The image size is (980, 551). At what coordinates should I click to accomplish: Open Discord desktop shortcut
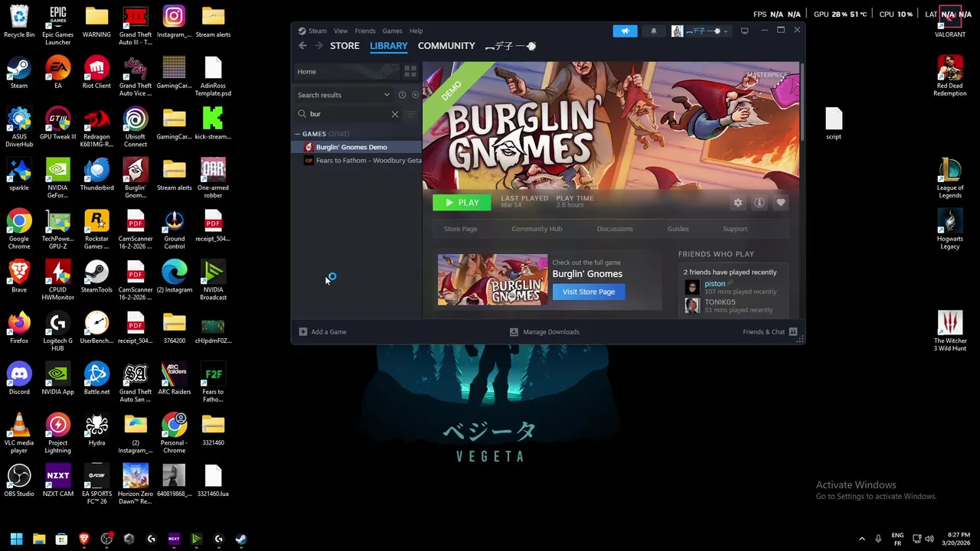19,379
